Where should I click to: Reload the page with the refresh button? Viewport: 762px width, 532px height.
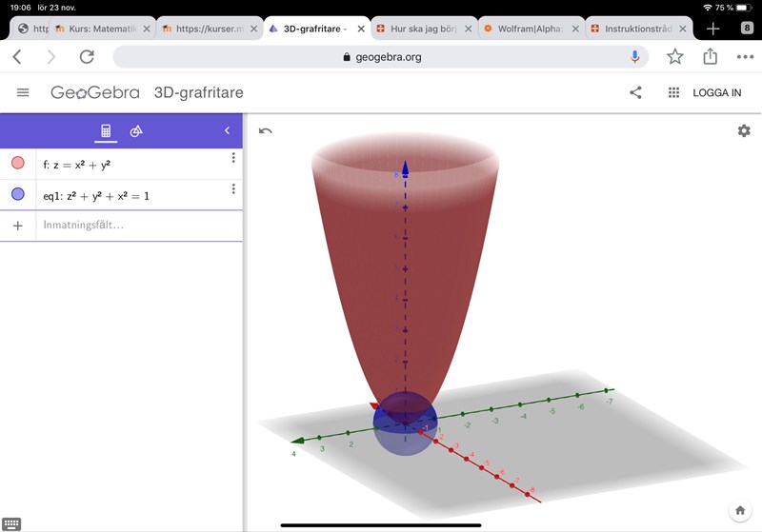[87, 57]
